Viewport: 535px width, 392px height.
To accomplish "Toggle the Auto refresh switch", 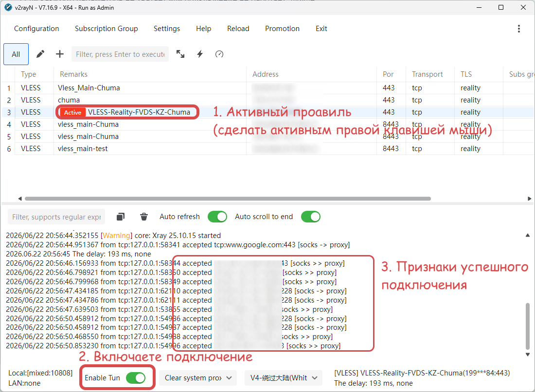I will click(217, 217).
